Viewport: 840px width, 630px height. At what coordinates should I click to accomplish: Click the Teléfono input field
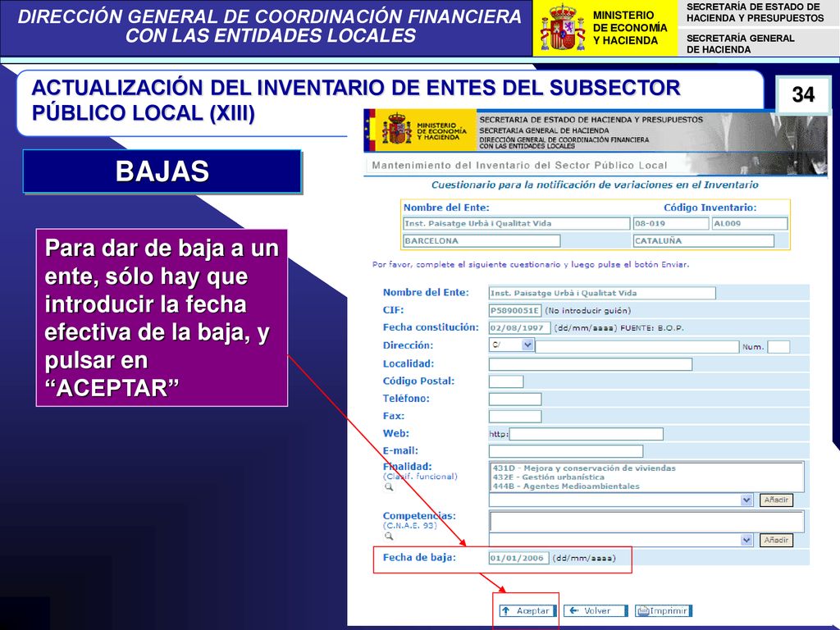tap(515, 399)
